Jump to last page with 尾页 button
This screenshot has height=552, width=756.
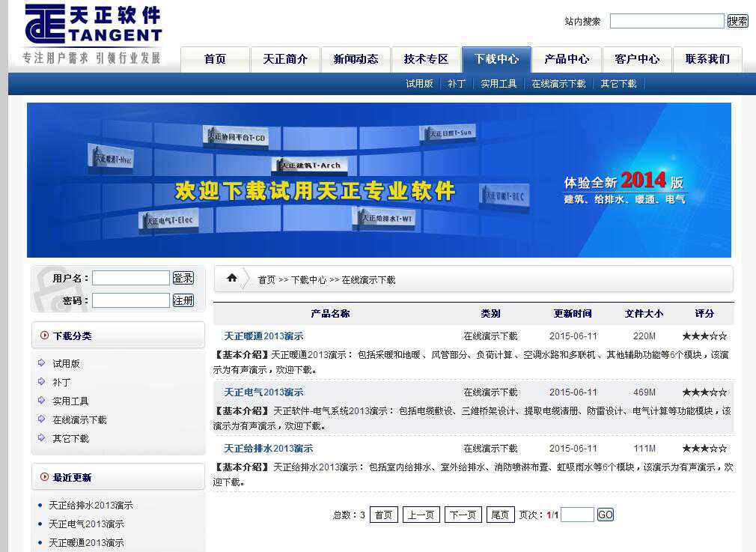500,515
